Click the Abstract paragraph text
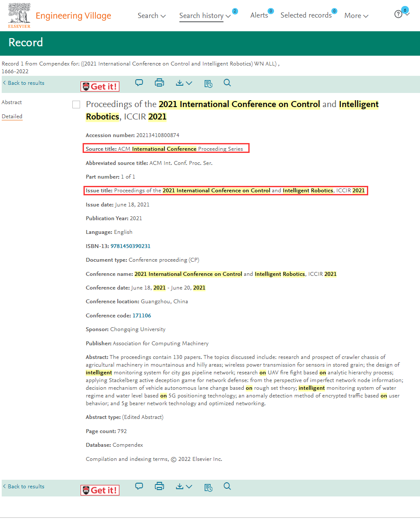The width and height of the screenshot is (420, 523). point(245,380)
